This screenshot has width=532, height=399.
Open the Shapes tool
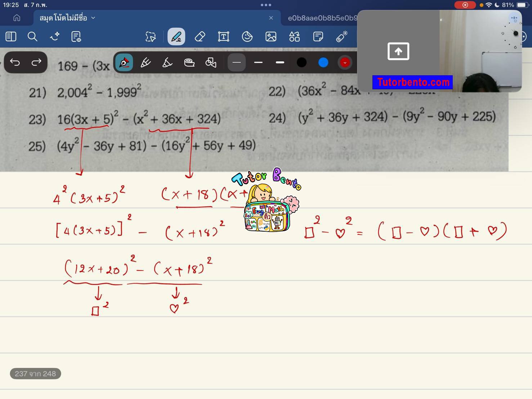[294, 36]
